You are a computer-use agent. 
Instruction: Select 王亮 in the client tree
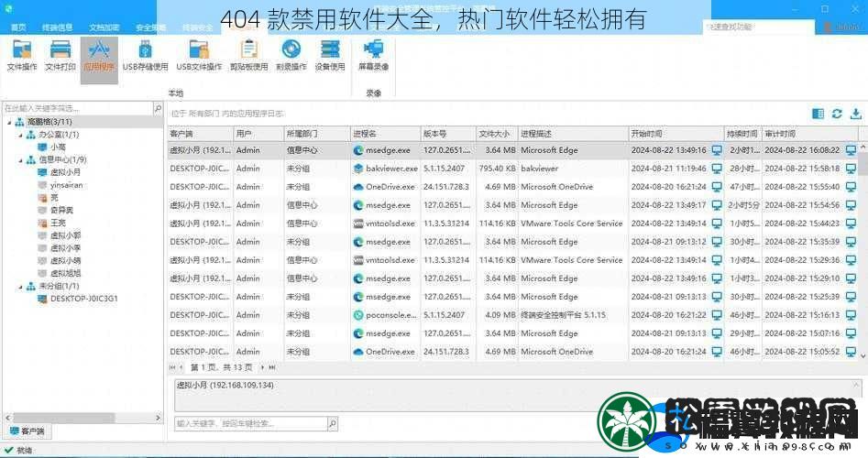coord(58,223)
